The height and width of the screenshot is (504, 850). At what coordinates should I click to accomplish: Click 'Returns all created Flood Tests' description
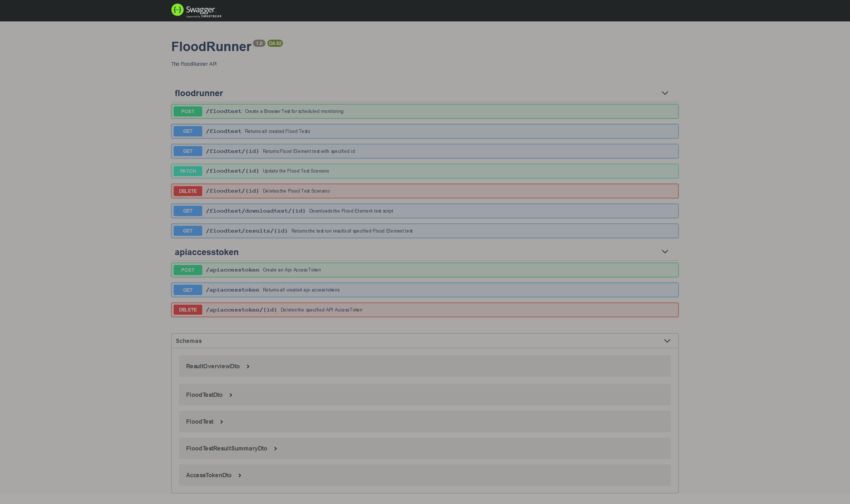coord(278,131)
